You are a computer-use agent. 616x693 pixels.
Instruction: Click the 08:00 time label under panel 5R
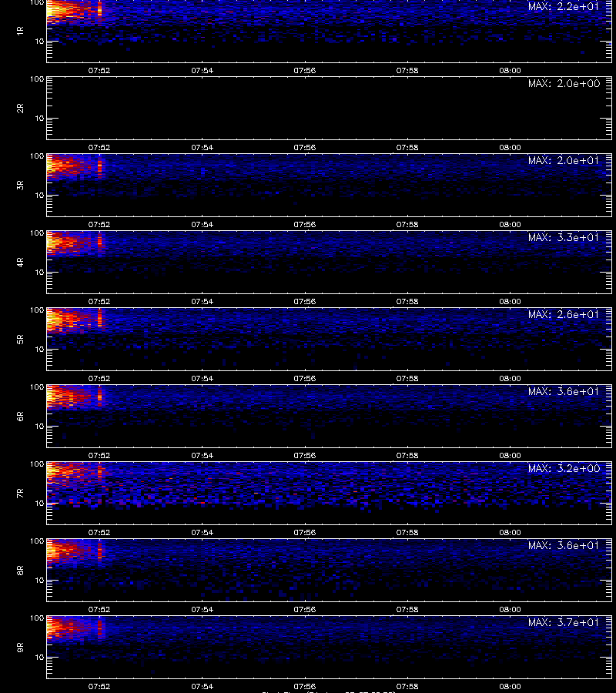point(510,378)
